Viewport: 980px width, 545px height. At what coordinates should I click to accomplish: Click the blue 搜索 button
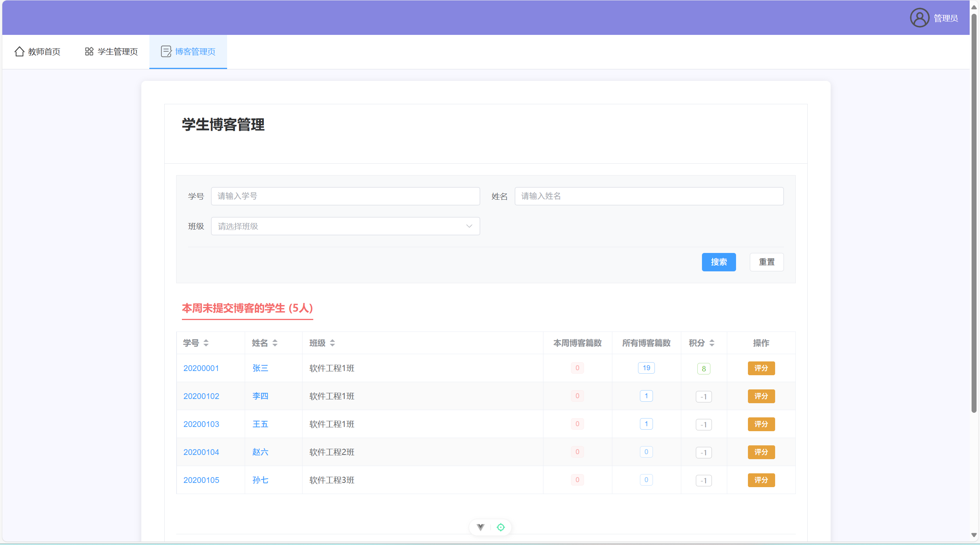(x=718, y=262)
